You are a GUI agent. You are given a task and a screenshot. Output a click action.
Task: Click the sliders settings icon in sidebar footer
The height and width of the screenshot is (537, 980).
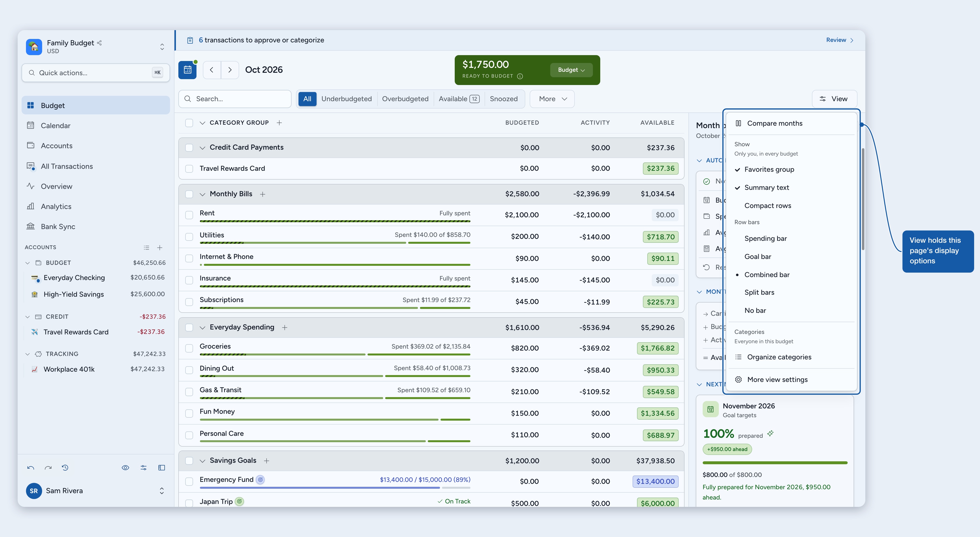point(143,468)
